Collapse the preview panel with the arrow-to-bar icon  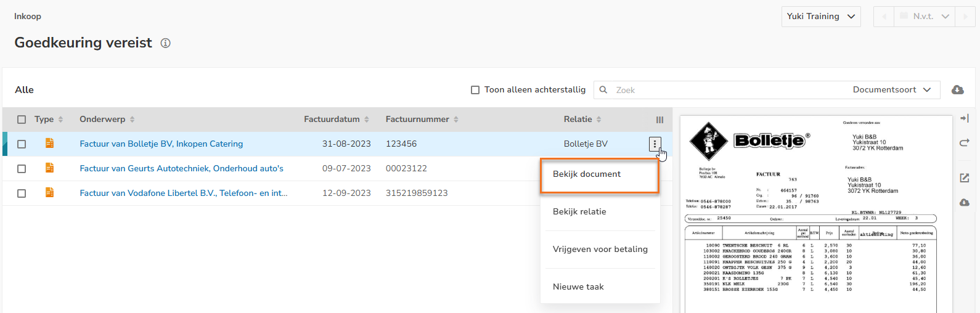[965, 118]
